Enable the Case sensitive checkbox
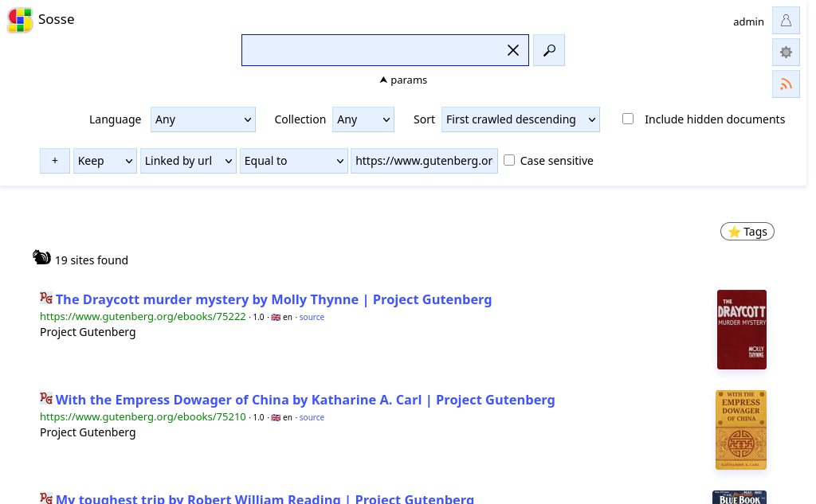 pyautogui.click(x=509, y=160)
